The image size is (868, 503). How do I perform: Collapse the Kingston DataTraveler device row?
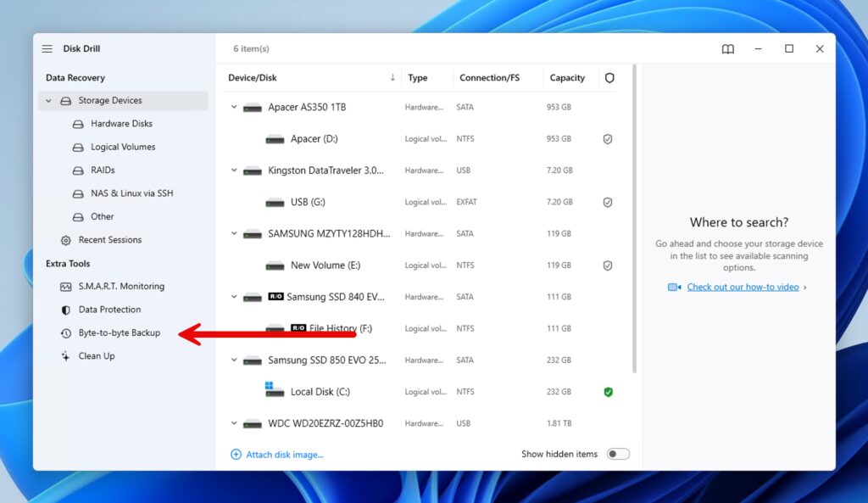click(x=234, y=170)
